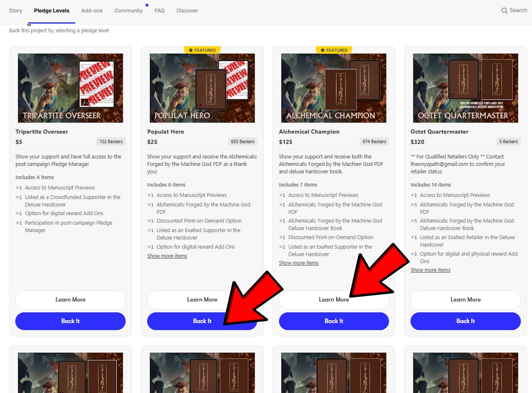
Task: Click the Tripartite Overseer preview image
Action: pos(70,88)
